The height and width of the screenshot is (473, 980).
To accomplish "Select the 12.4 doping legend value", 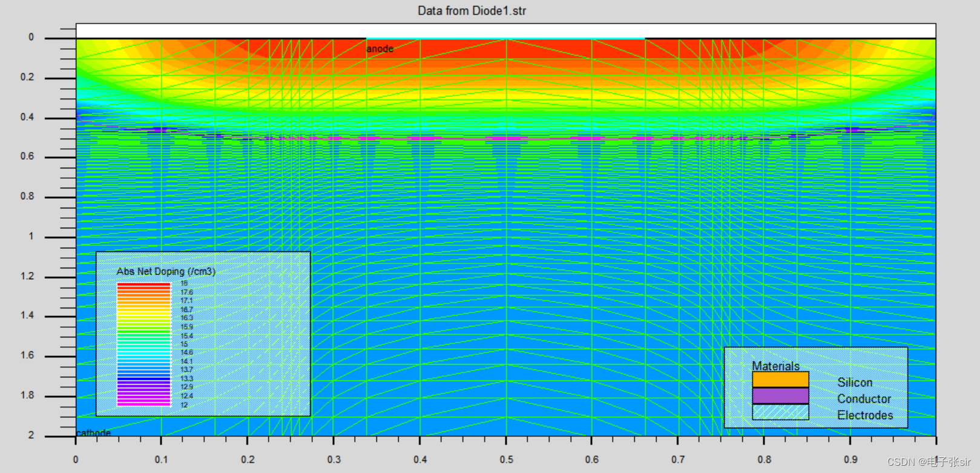I will [186, 396].
